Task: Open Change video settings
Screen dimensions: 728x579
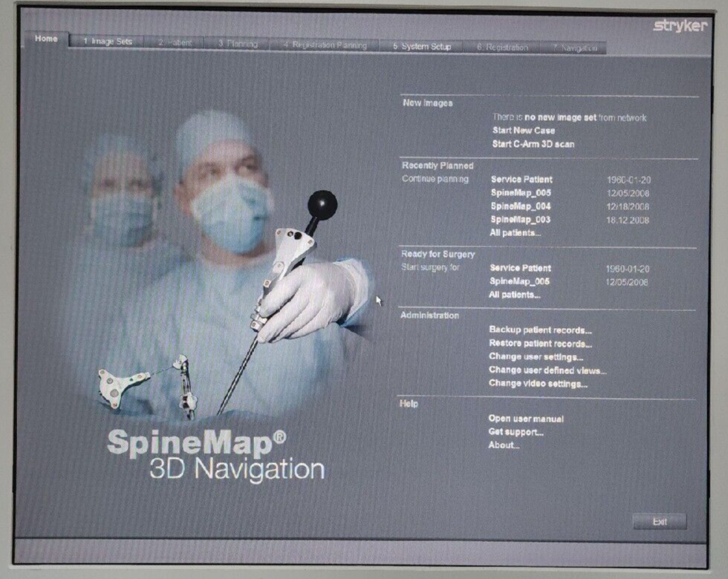Action: [x=538, y=384]
